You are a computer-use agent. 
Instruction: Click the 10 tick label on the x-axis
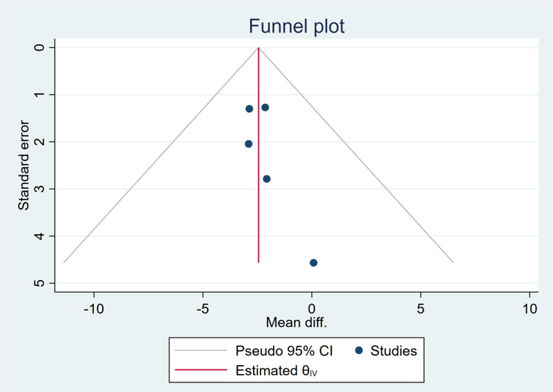click(x=530, y=308)
